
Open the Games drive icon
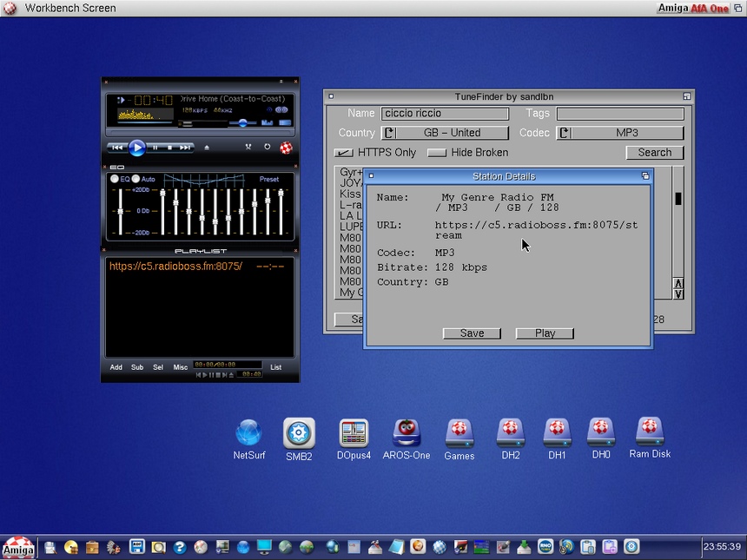(x=459, y=440)
